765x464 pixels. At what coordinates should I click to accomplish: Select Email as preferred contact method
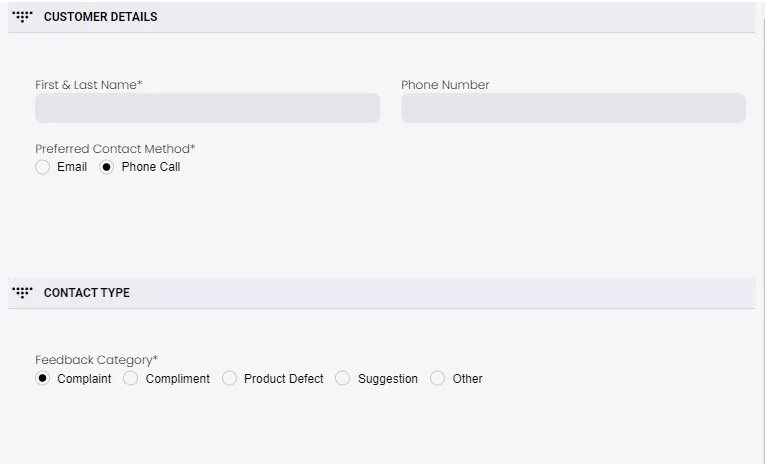click(x=42, y=167)
